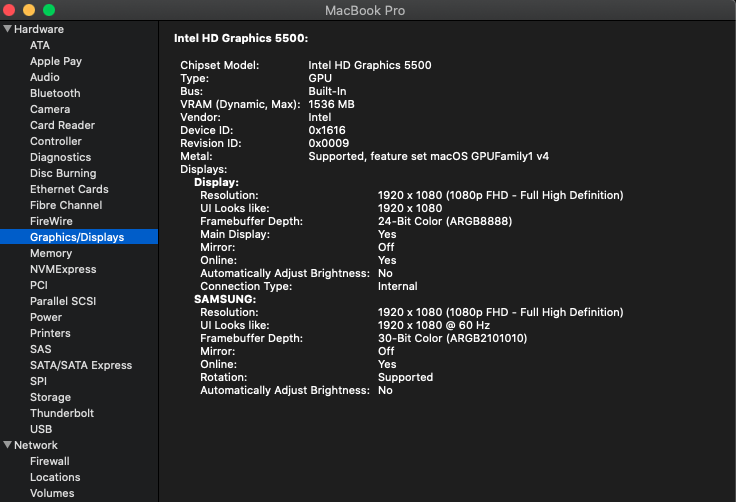Open Locations under Network
This screenshot has width=736, height=502.
55,477
